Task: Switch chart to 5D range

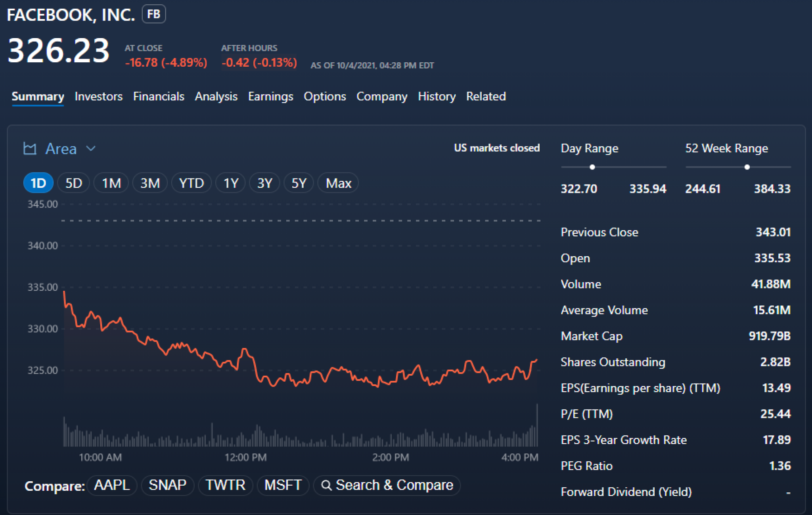Action: pyautogui.click(x=73, y=183)
